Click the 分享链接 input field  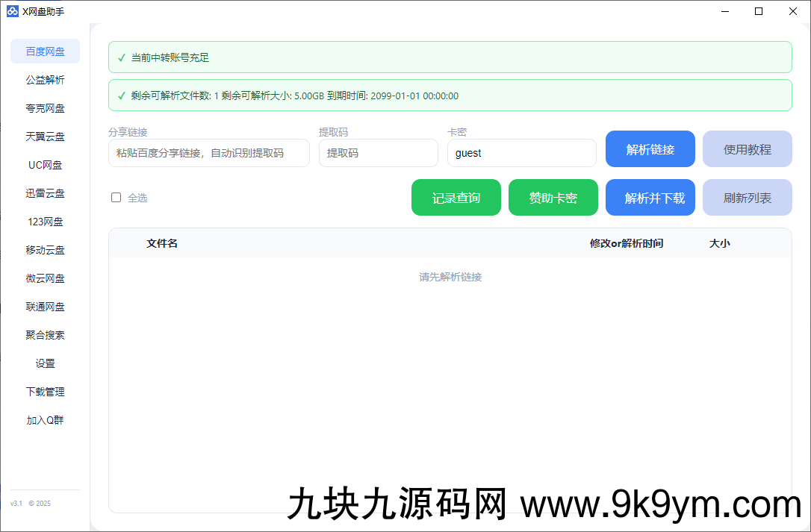click(x=209, y=153)
